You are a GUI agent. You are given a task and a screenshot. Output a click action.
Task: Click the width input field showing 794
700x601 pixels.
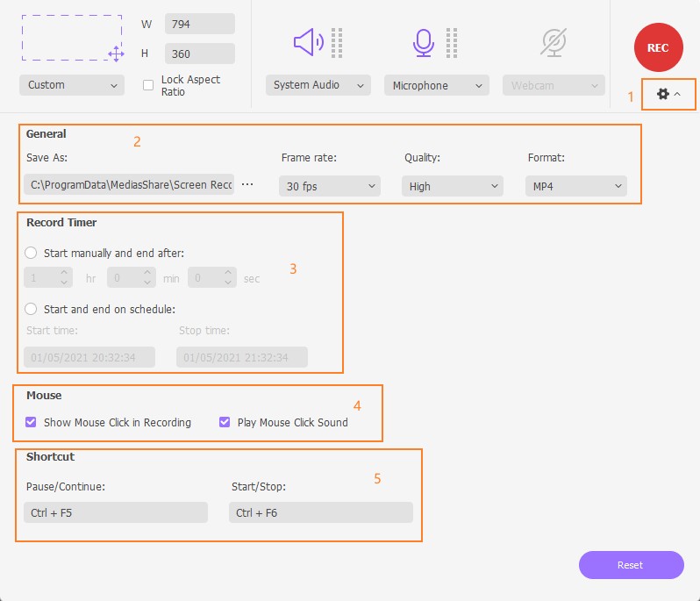click(x=199, y=24)
